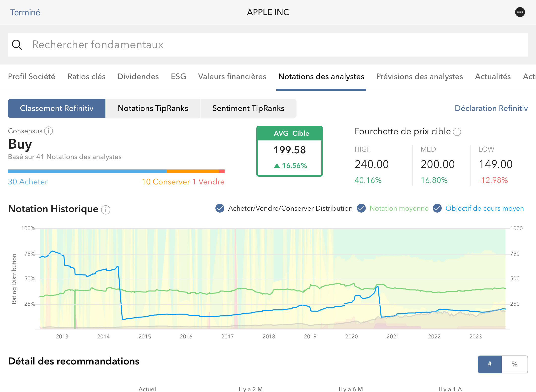Open Dividendes tab

click(138, 76)
